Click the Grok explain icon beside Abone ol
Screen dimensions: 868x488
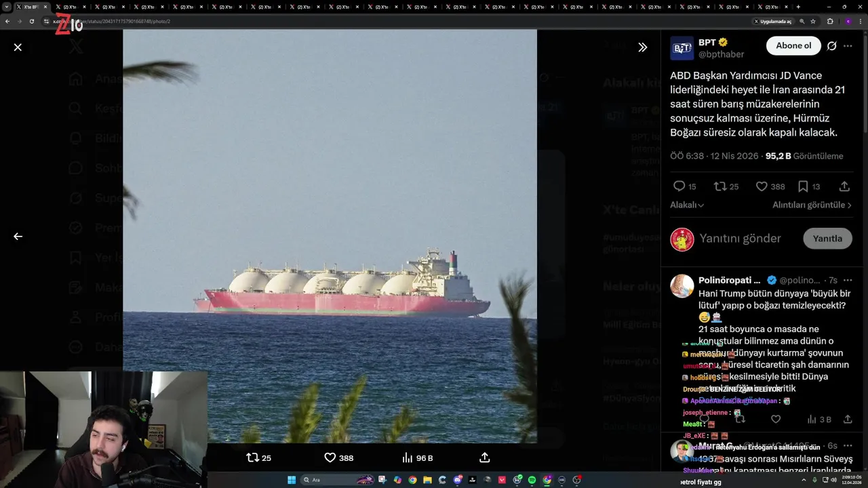point(831,46)
